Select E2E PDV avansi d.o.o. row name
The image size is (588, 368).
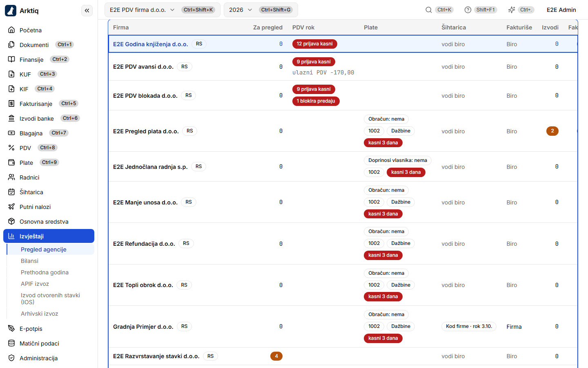(143, 67)
